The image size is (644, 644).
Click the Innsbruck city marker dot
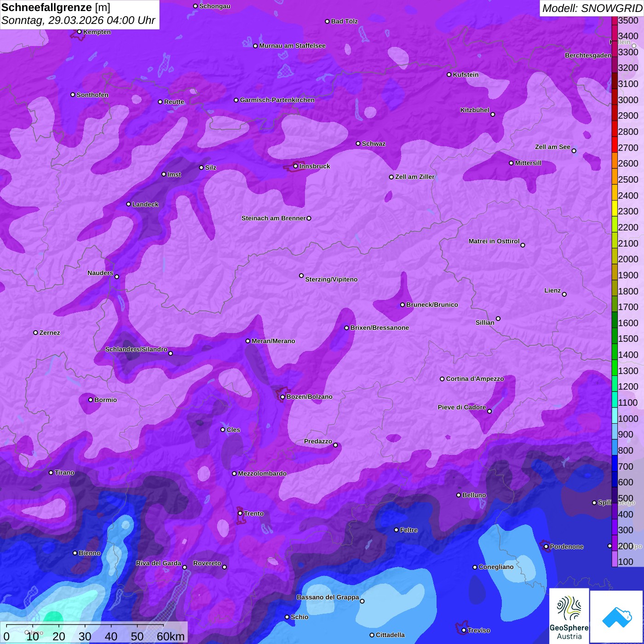[296, 166]
